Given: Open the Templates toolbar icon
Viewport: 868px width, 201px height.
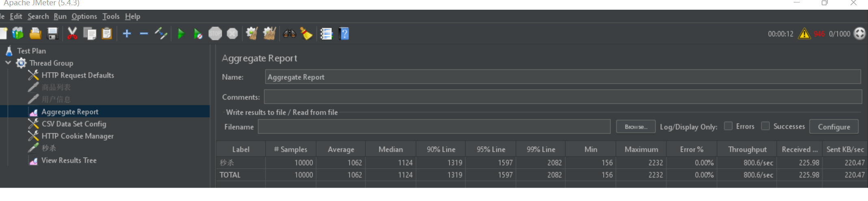Looking at the screenshot, I should click(x=18, y=33).
